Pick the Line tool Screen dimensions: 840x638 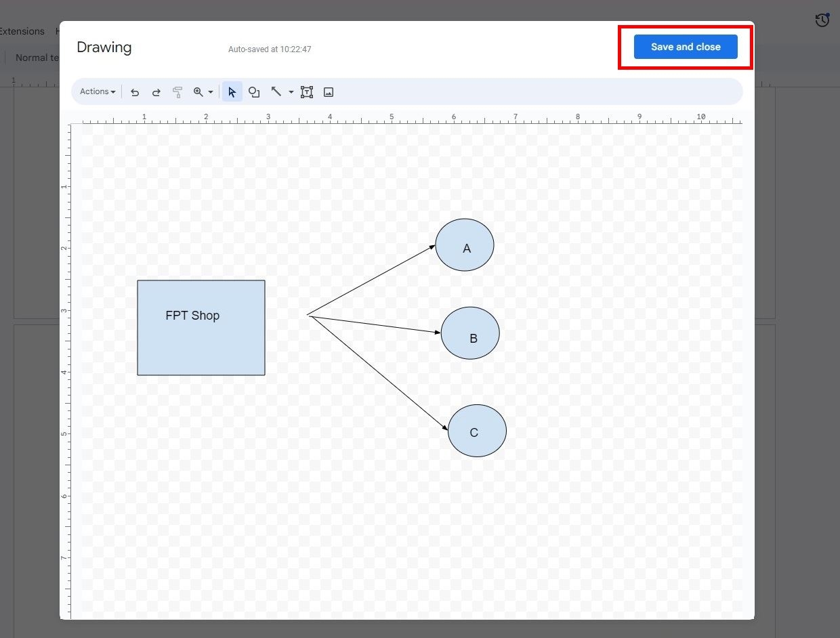click(x=276, y=91)
